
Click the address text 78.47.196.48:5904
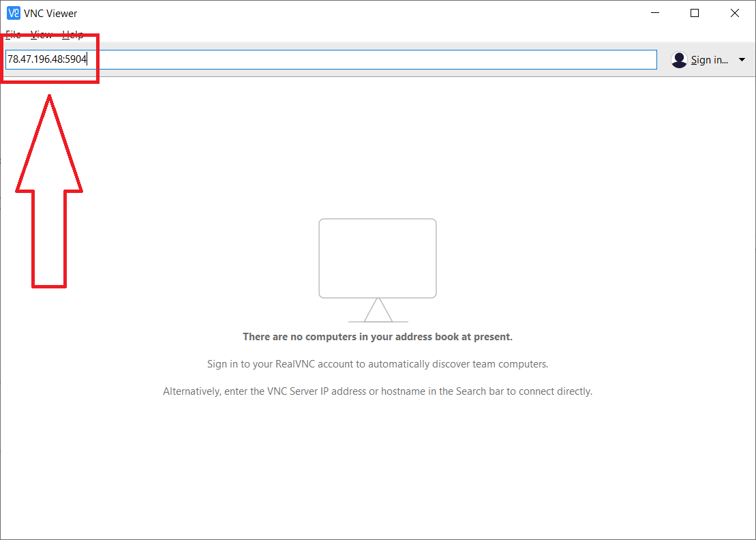(x=47, y=59)
